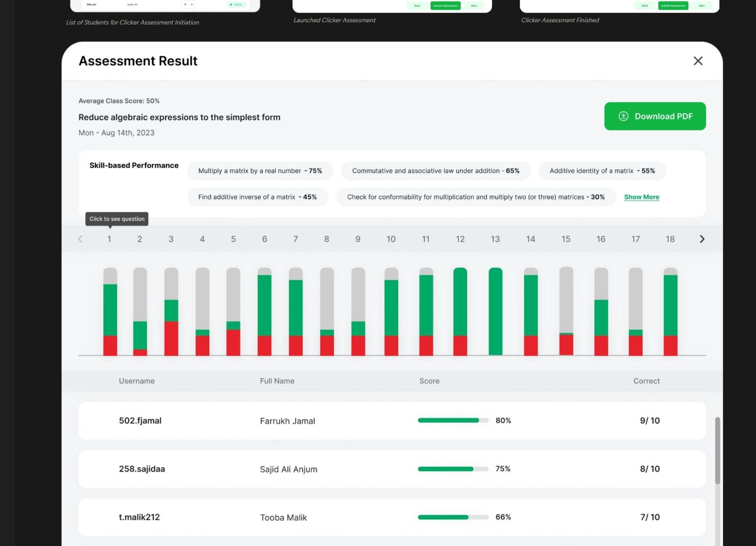This screenshot has height=546, width=756.
Task: Click the 80% score progress bar
Action: (x=453, y=420)
